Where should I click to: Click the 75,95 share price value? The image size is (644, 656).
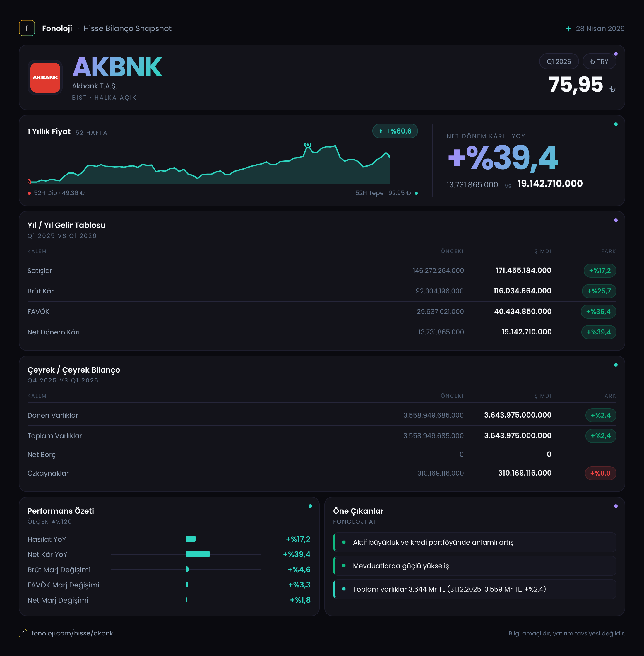[x=576, y=84]
